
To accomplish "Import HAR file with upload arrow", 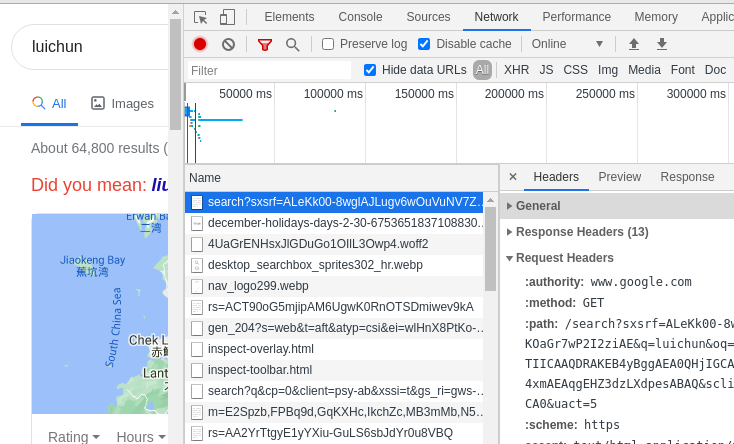I will 634,44.
